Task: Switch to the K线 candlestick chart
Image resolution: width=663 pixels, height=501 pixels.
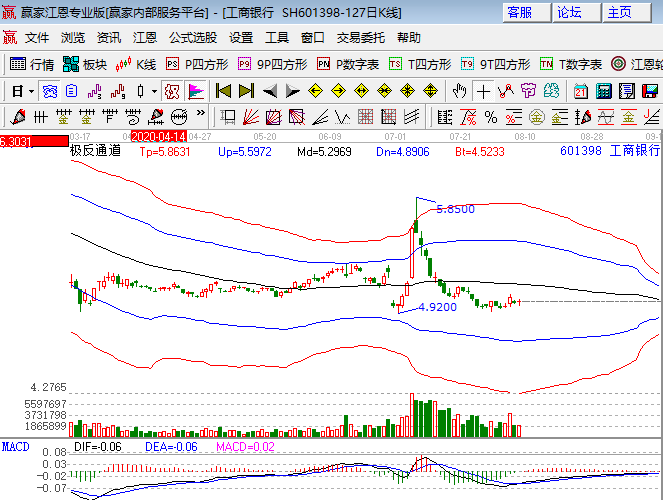Action: (136, 64)
